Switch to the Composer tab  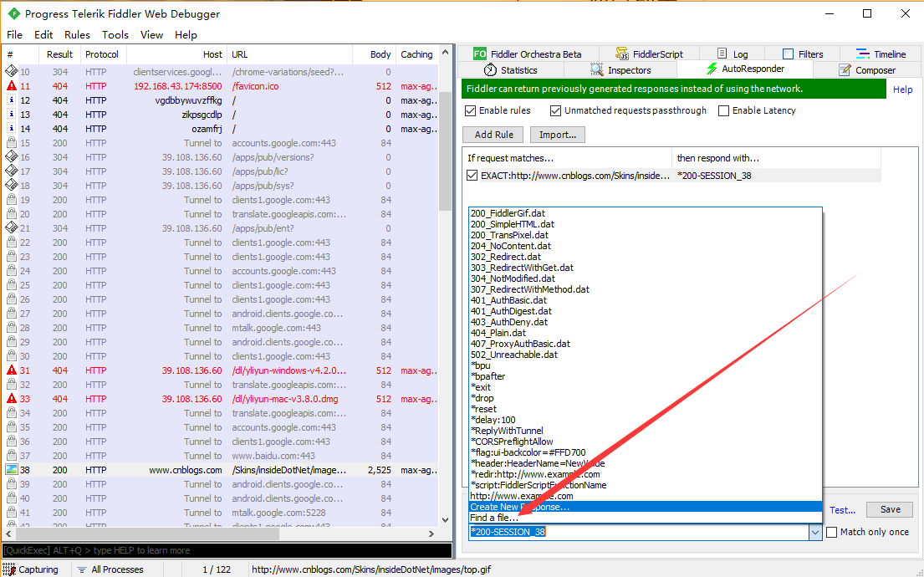[867, 70]
